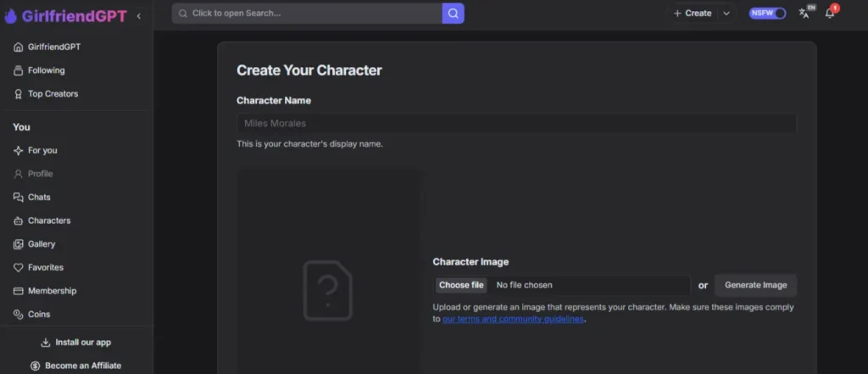Toggle the NSFW switch
868x374 pixels.
767,14
